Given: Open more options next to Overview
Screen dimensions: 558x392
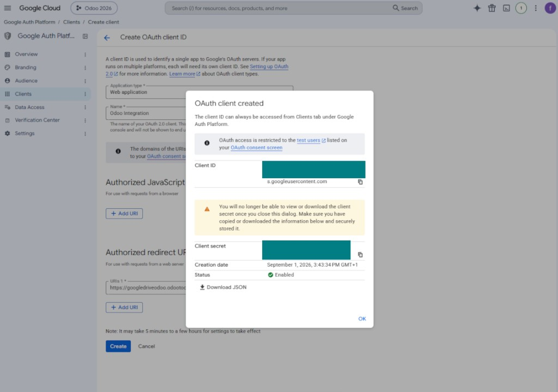Looking at the screenshot, I should click(x=85, y=55).
